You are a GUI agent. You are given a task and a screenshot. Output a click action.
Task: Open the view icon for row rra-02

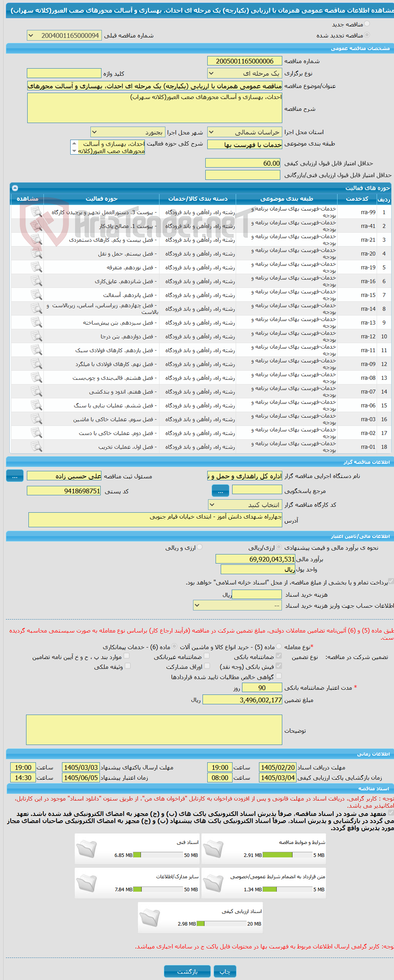[36, 433]
